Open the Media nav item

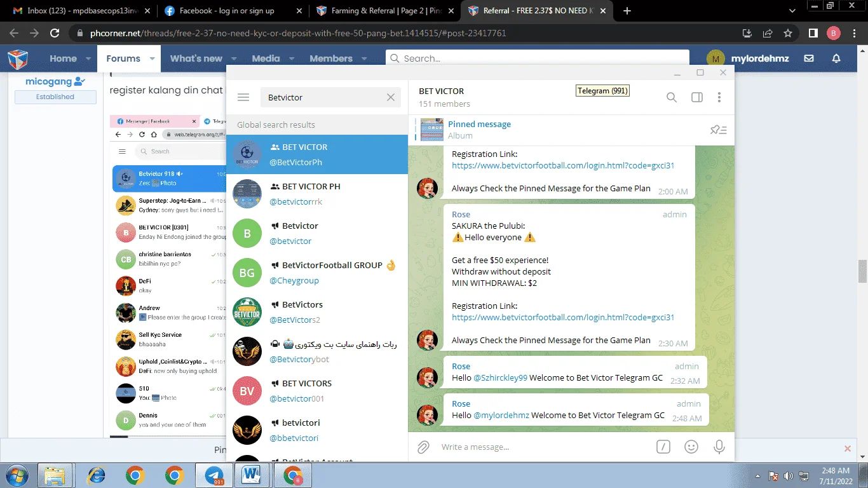point(266,58)
